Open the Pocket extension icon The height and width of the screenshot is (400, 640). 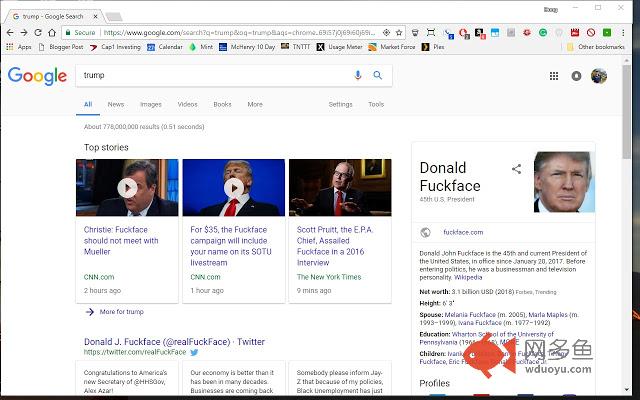click(415, 32)
